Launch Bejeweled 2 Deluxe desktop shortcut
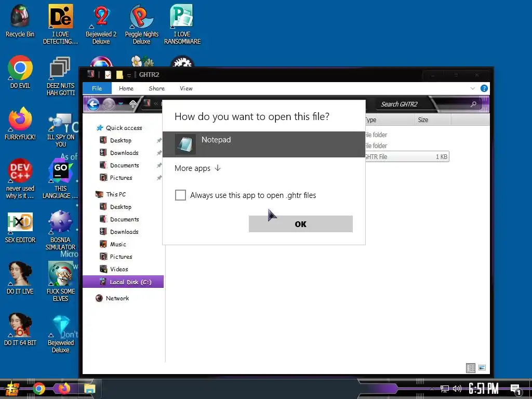 101,24
